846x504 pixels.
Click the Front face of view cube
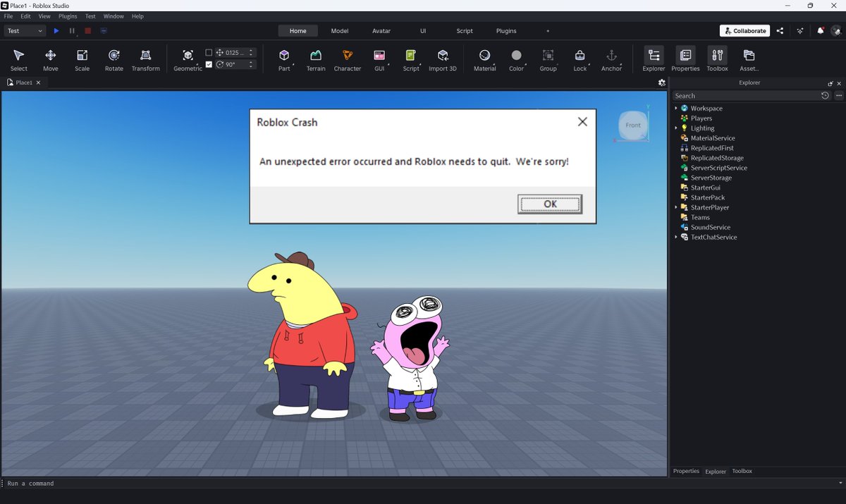(x=633, y=125)
